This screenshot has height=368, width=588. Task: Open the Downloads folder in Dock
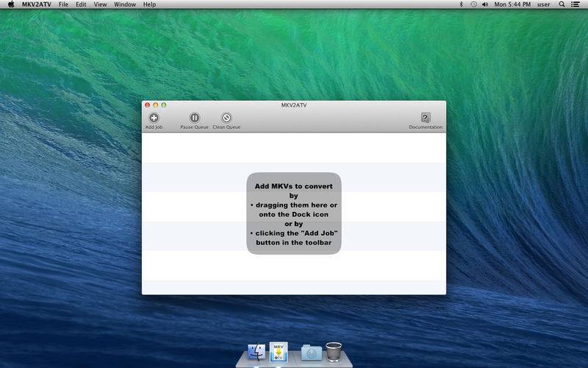[312, 353]
